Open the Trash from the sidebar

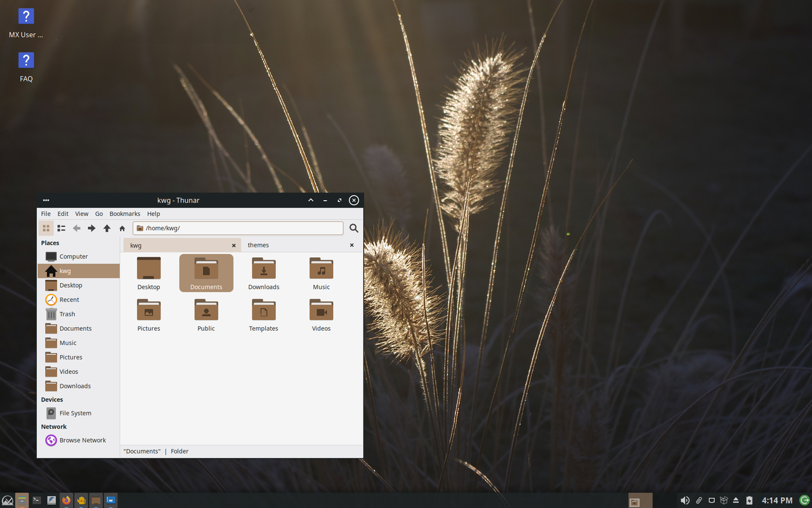(x=66, y=314)
